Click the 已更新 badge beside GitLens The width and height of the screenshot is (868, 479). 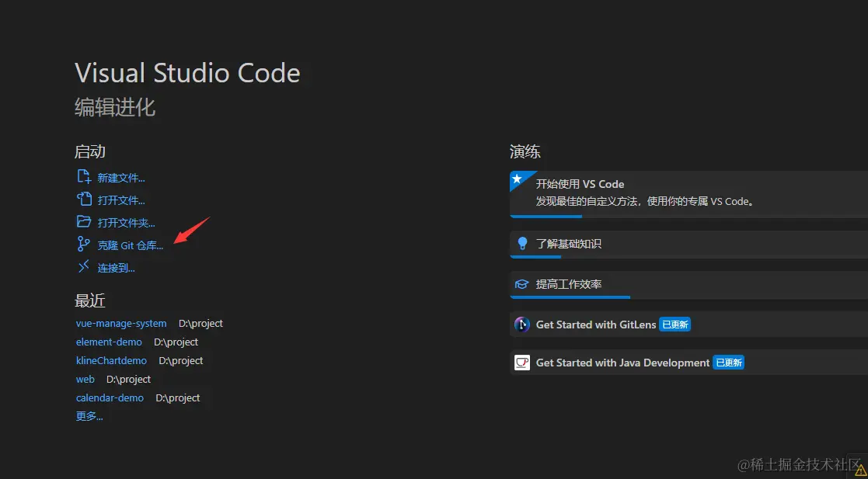(675, 325)
